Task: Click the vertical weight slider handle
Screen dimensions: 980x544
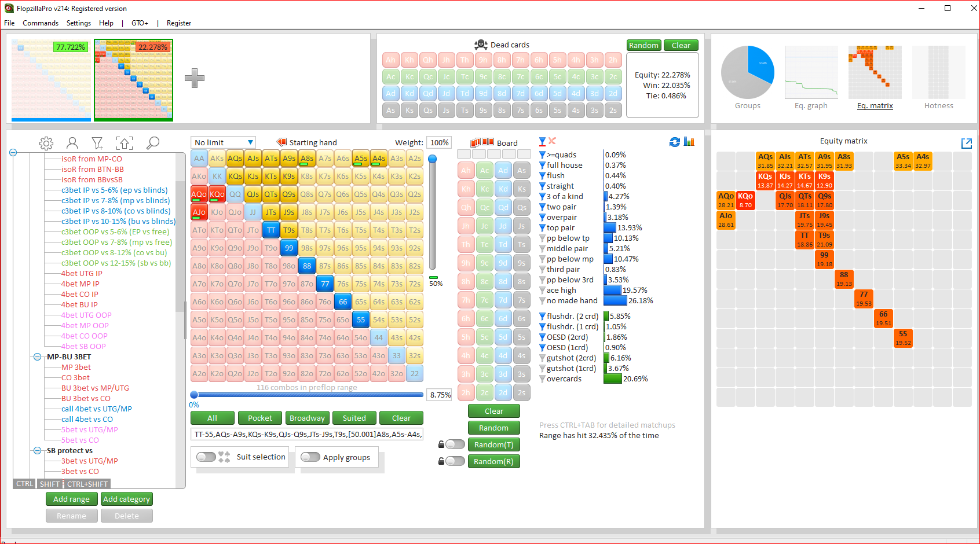Action: [432, 159]
